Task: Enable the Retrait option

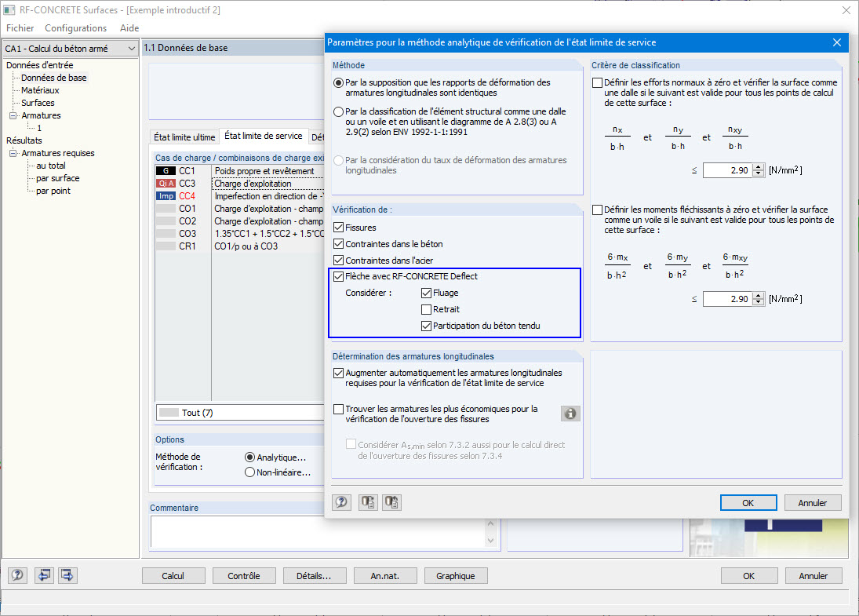Action: pyautogui.click(x=426, y=310)
